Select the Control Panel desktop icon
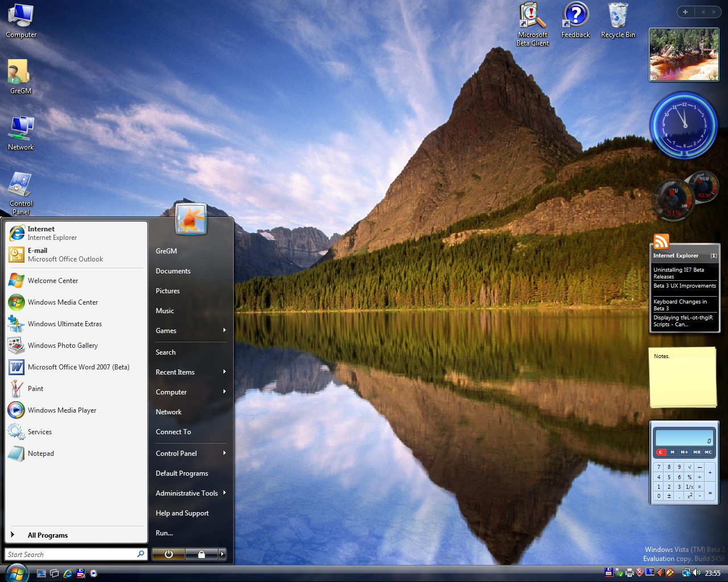Viewport: 728px width, 582px height. [21, 193]
